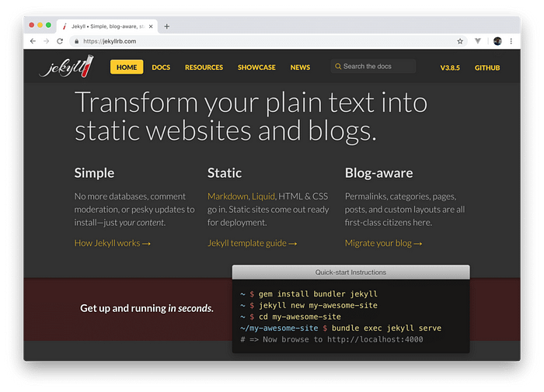544x392 pixels.
Task: Open the NEWS nav item
Action: click(x=300, y=68)
